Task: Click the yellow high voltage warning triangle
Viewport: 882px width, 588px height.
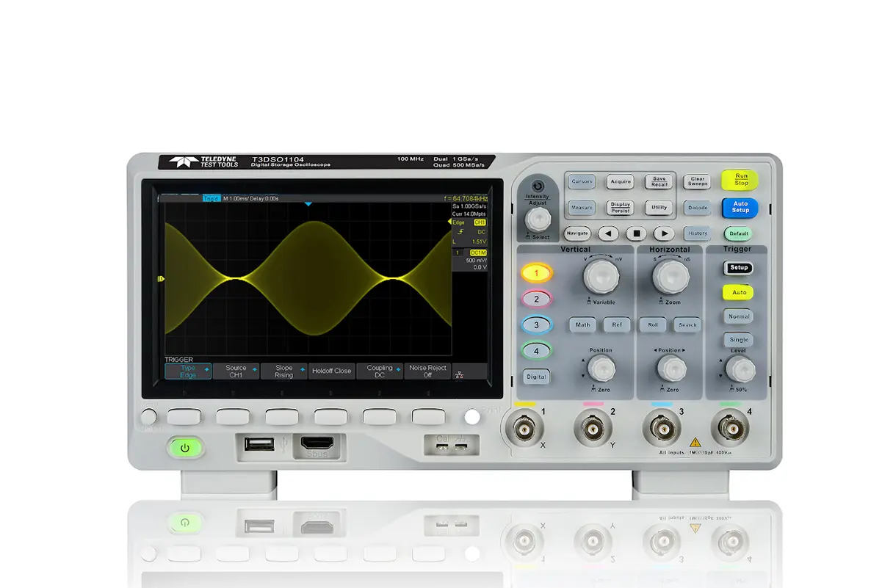Action: pyautogui.click(x=695, y=443)
